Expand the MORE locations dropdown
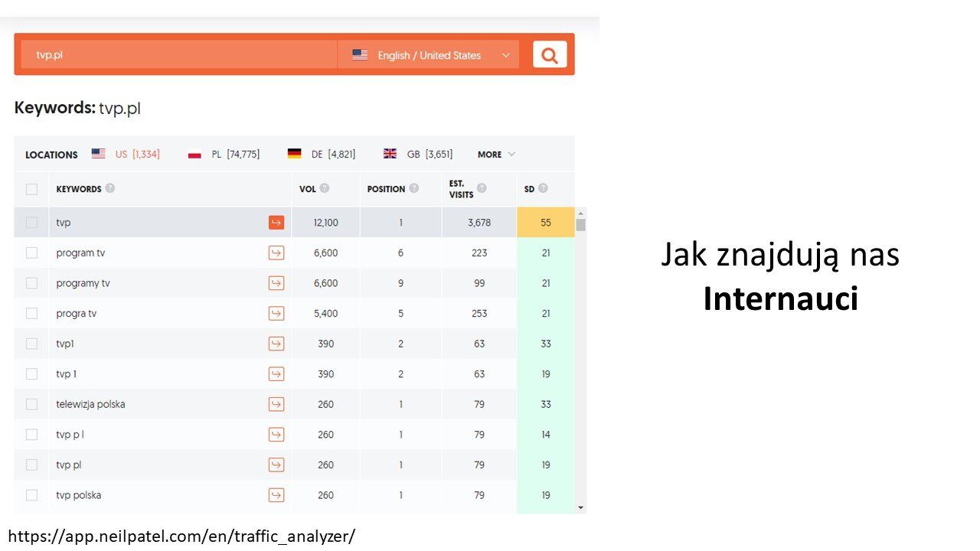The height and width of the screenshot is (551, 980). click(x=496, y=154)
